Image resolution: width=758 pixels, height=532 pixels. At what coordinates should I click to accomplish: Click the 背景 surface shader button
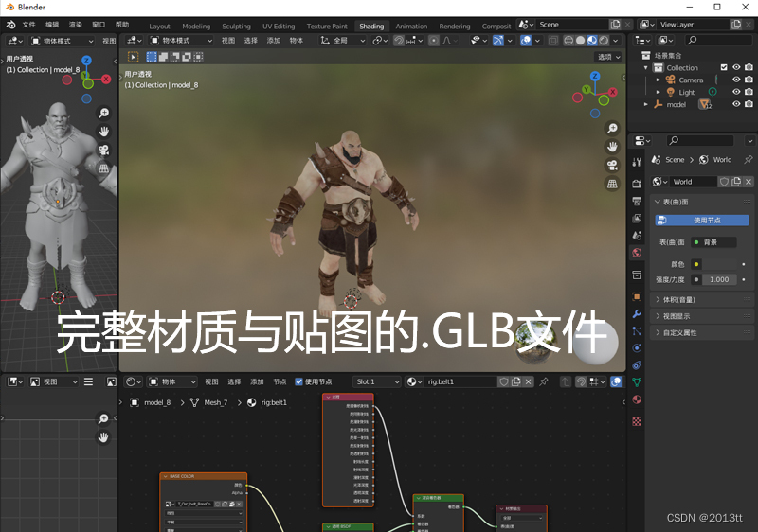[713, 242]
